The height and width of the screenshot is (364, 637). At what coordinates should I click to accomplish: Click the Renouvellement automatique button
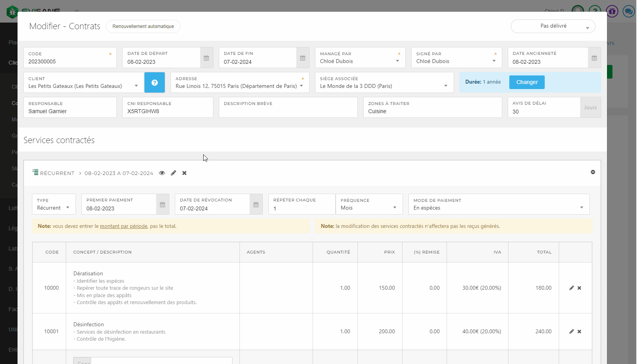click(143, 26)
